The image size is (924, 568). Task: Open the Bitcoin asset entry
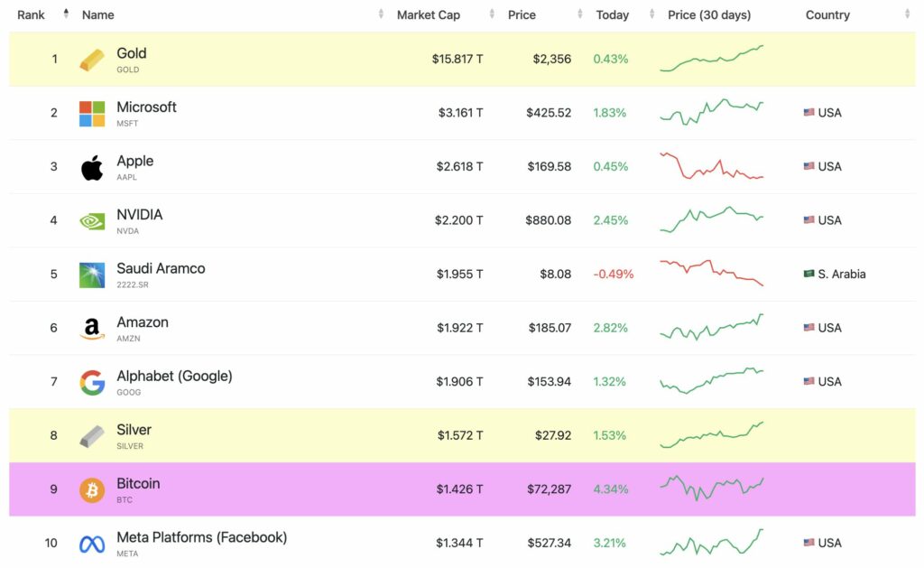[138, 483]
